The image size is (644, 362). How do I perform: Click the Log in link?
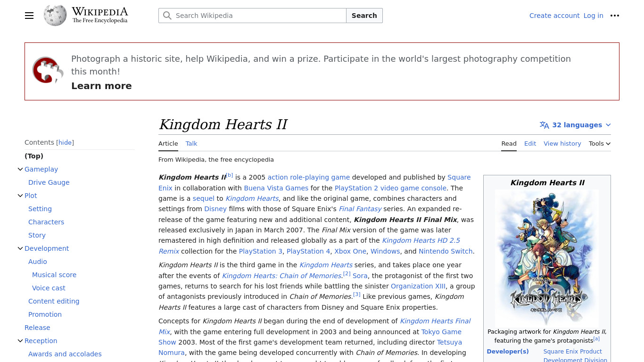click(594, 16)
